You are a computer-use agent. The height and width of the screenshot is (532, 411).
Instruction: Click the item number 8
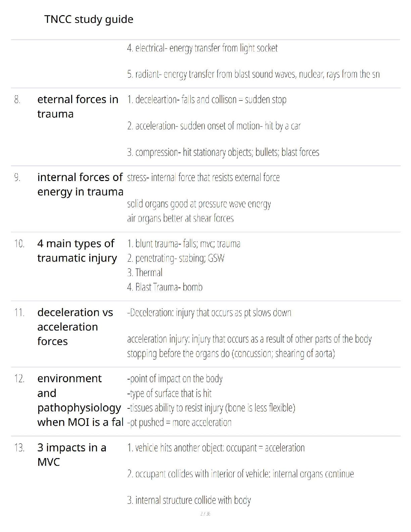point(17,100)
